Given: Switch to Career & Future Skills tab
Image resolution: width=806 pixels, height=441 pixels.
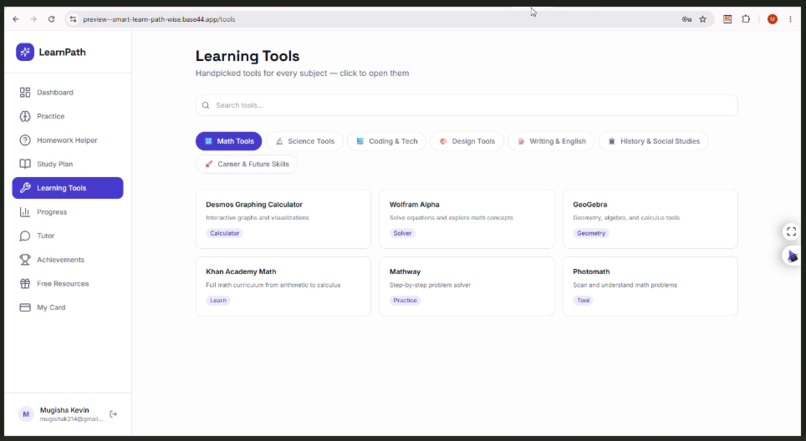Looking at the screenshot, I should [x=247, y=164].
